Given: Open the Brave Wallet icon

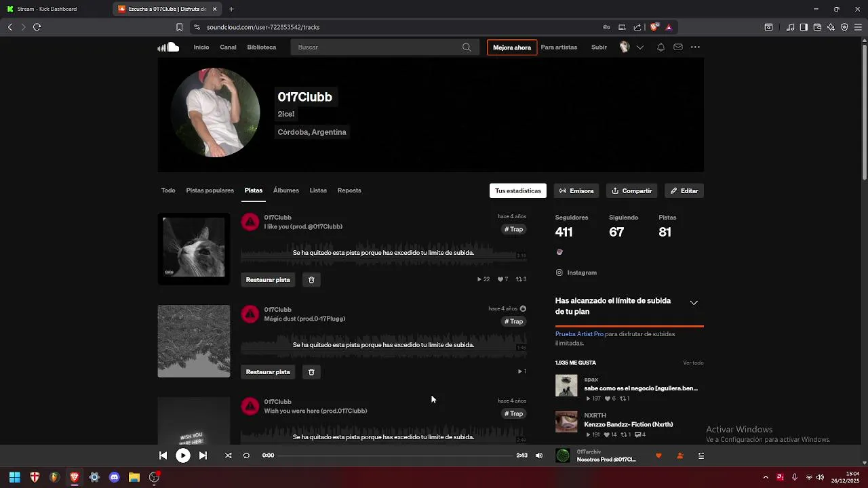Looking at the screenshot, I should 817,27.
